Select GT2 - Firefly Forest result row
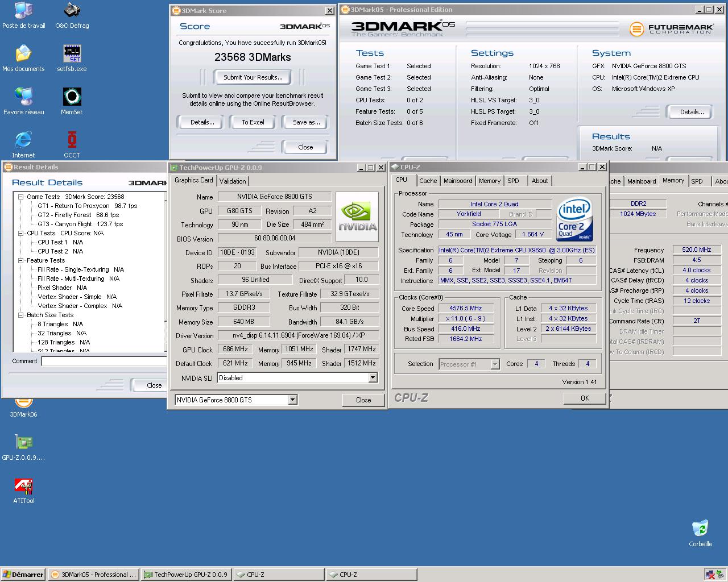 click(x=78, y=215)
